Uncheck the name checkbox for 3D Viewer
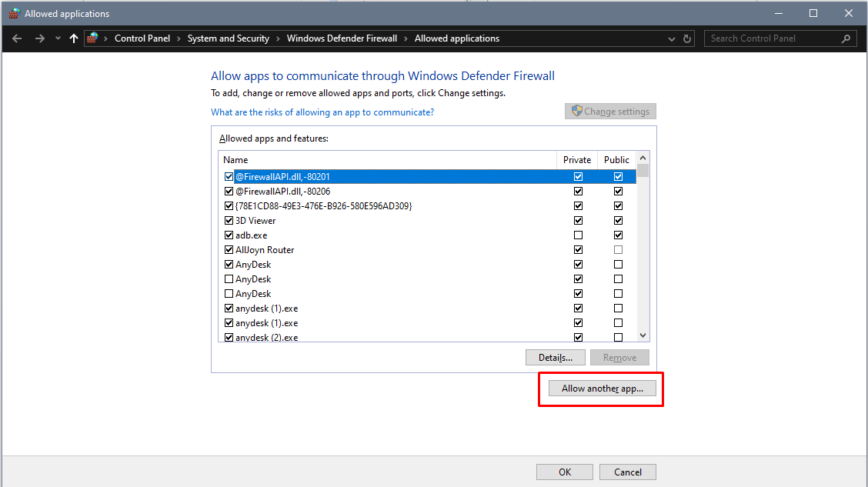This screenshot has width=868, height=487. point(229,220)
